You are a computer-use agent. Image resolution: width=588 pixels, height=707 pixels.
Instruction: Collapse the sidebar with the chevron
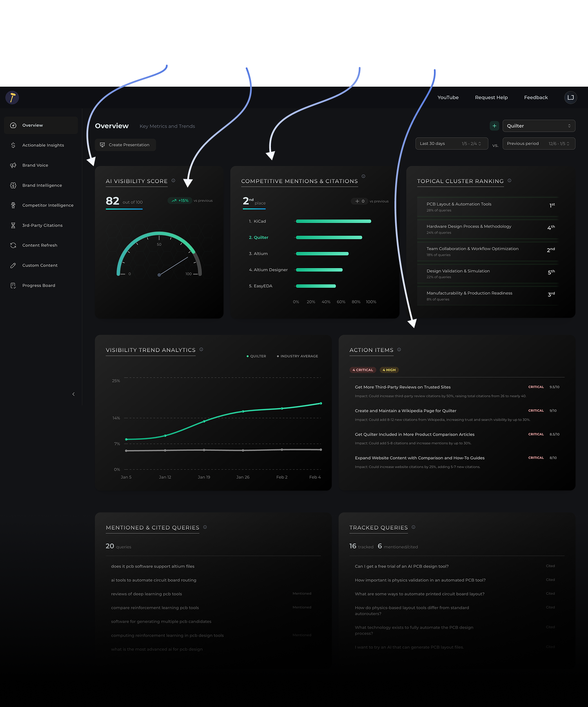(73, 394)
